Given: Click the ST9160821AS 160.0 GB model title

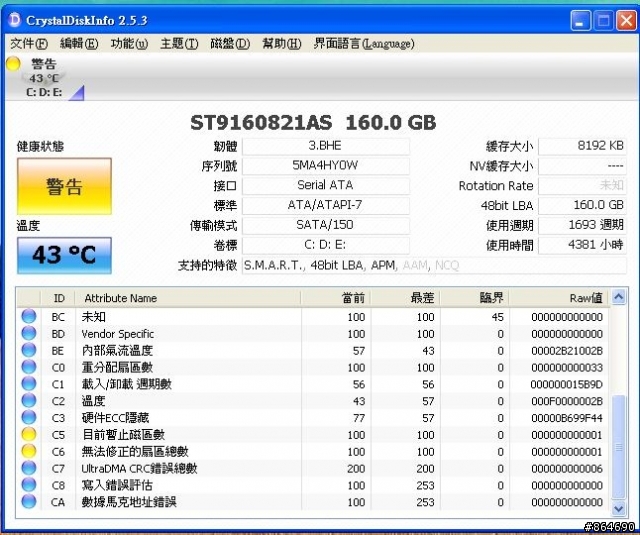Looking at the screenshot, I should click(313, 122).
